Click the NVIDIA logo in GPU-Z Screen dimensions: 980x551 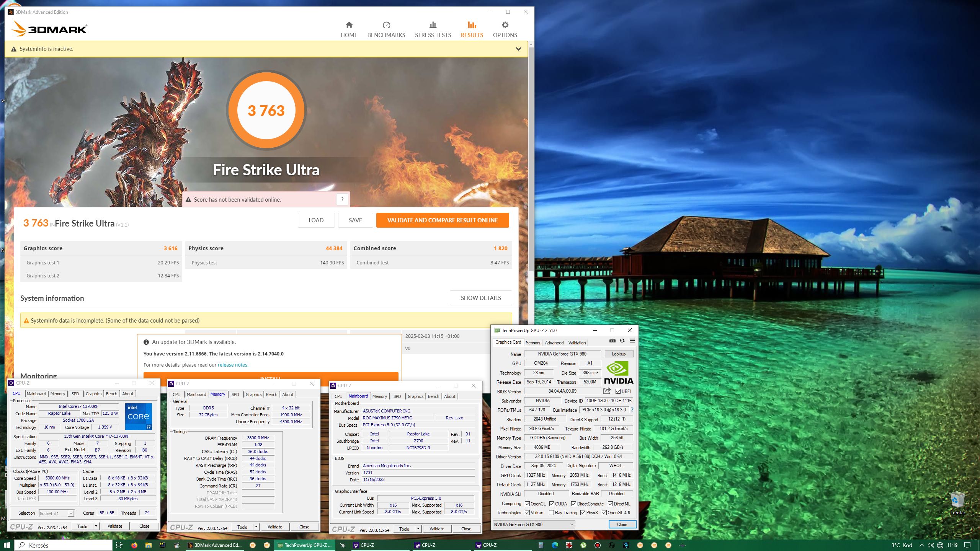point(618,373)
